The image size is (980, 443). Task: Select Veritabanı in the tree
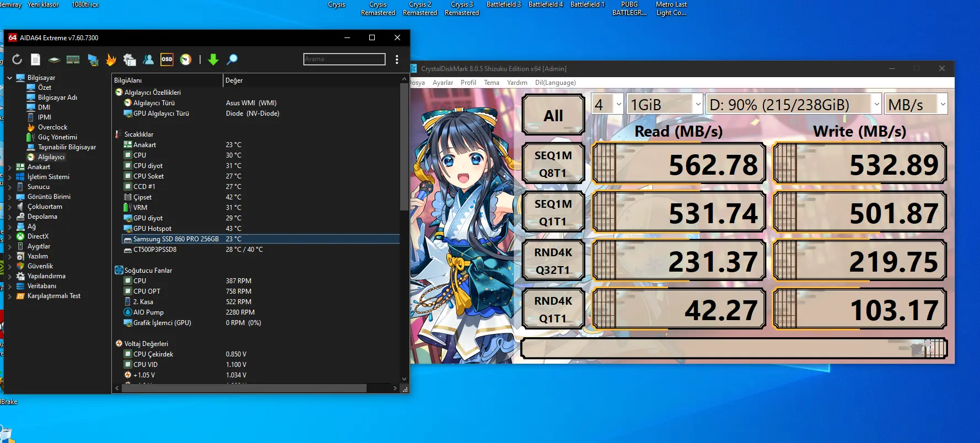point(42,286)
